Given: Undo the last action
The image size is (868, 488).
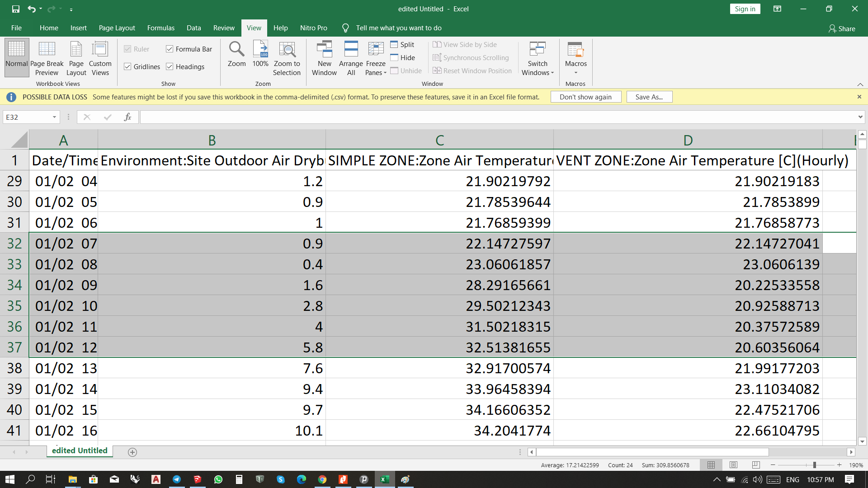Looking at the screenshot, I should [31, 9].
